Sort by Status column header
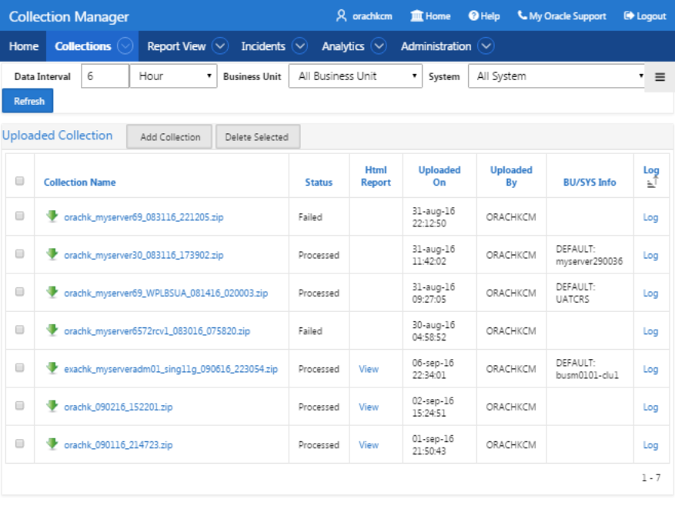Screen dimensions: 675x513 [319, 182]
